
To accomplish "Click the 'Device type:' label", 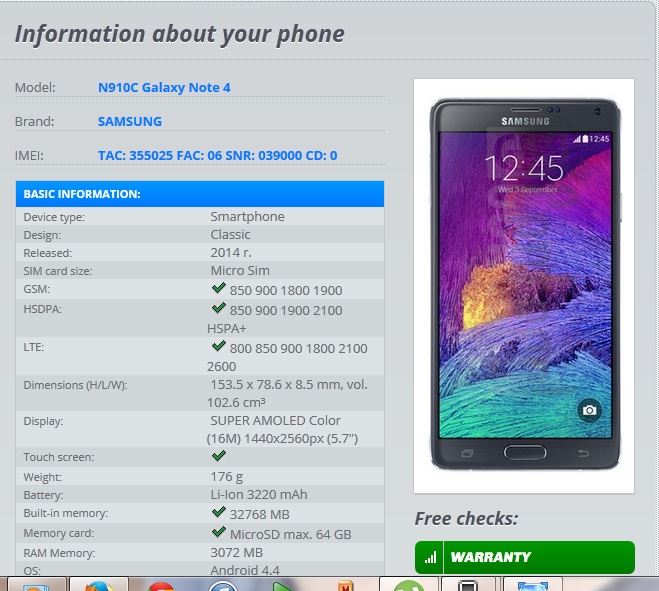I will pyautogui.click(x=54, y=217).
